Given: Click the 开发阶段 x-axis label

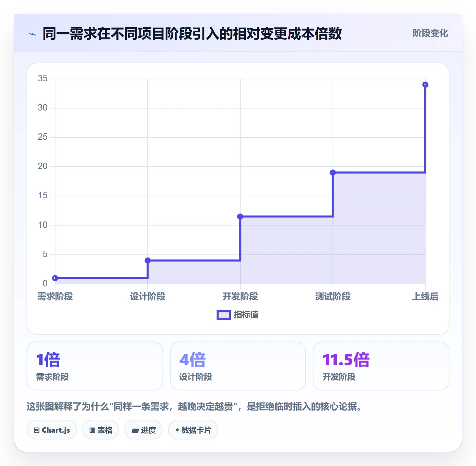Looking at the screenshot, I should point(240,297).
